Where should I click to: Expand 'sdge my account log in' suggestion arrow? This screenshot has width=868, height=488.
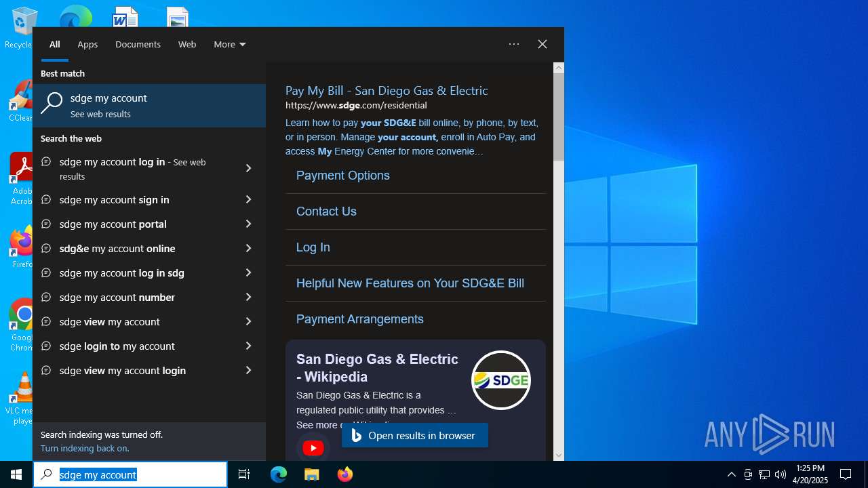pos(248,168)
